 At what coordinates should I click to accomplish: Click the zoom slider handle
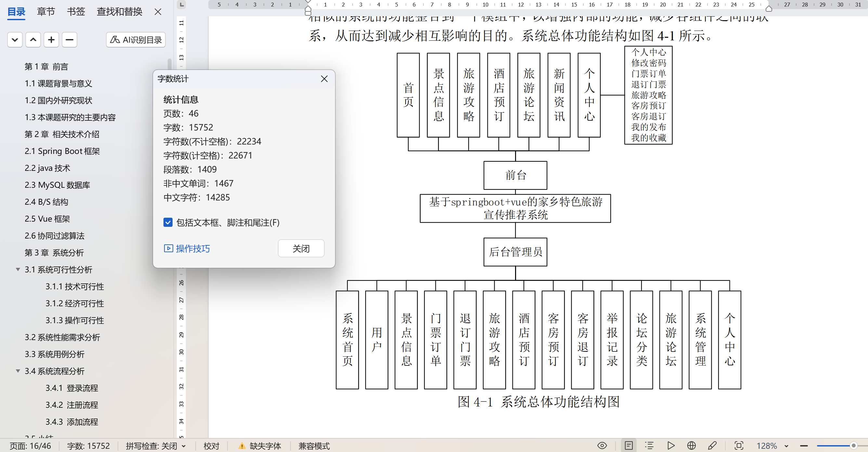(x=853, y=445)
